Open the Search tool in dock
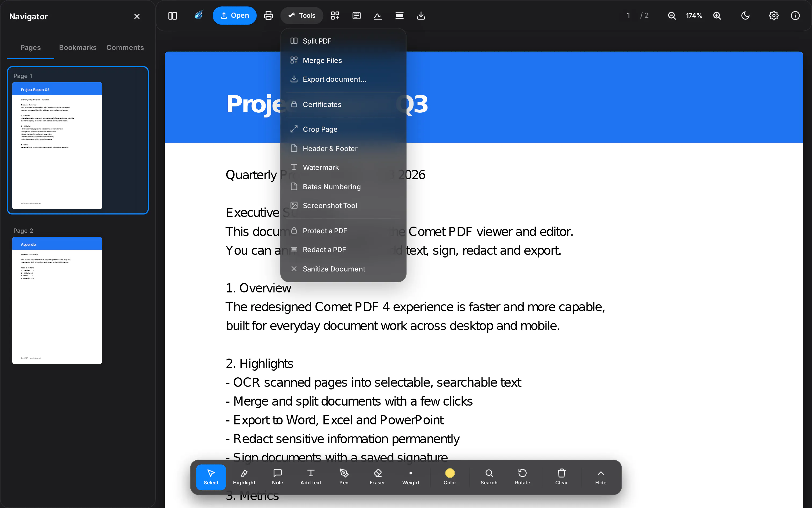This screenshot has width=812, height=508. click(x=489, y=477)
